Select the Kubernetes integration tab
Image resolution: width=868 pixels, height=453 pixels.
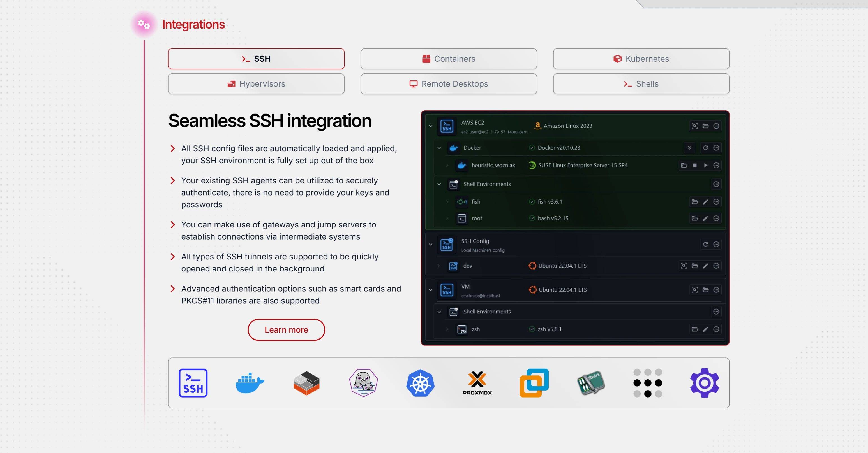(x=641, y=59)
